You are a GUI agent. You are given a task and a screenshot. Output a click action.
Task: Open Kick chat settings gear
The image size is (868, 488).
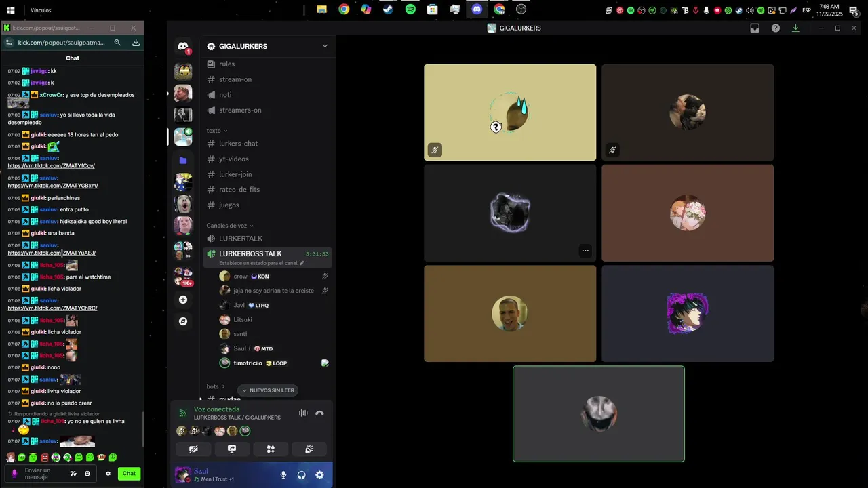pos(108,474)
